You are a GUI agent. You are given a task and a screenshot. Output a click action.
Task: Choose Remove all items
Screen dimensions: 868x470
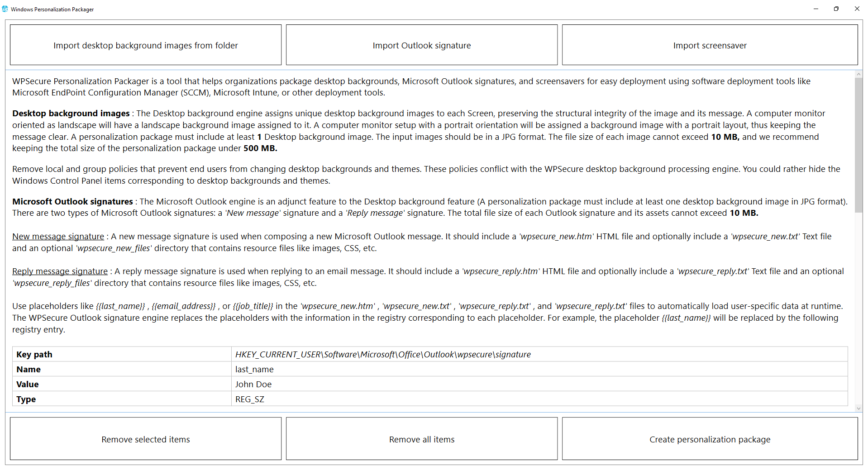click(422, 439)
